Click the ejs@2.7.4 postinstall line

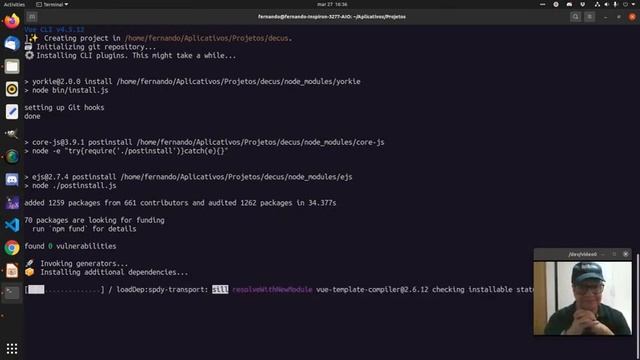(188, 177)
